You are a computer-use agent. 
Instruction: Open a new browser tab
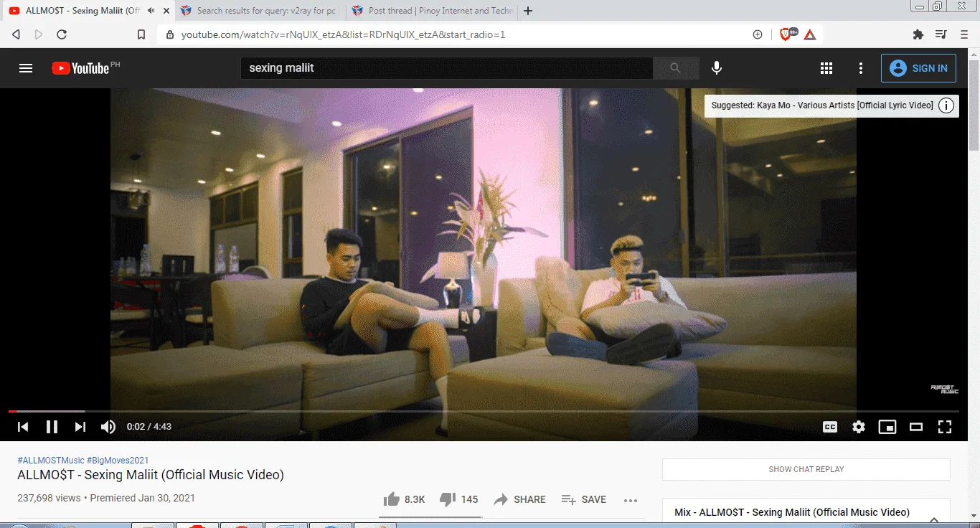point(529,11)
